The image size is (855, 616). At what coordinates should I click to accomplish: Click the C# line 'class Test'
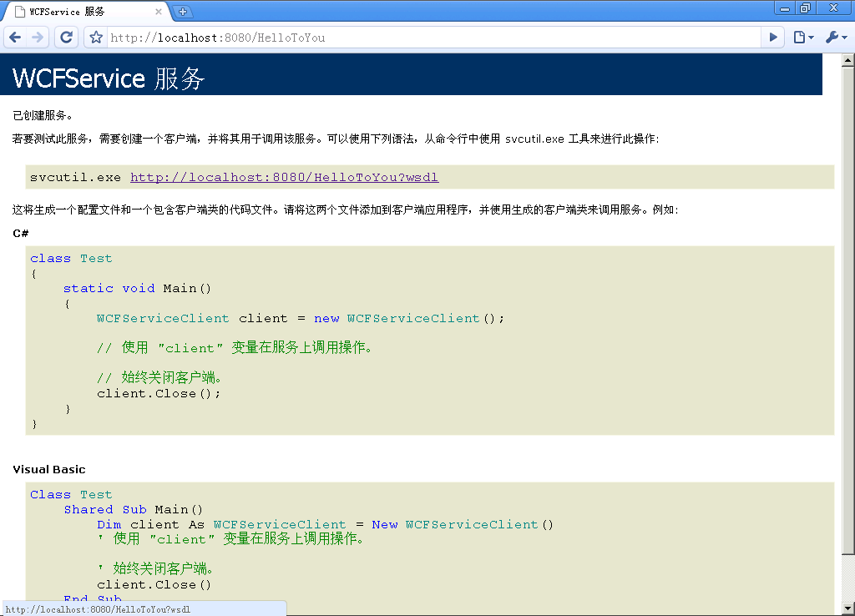tap(72, 259)
